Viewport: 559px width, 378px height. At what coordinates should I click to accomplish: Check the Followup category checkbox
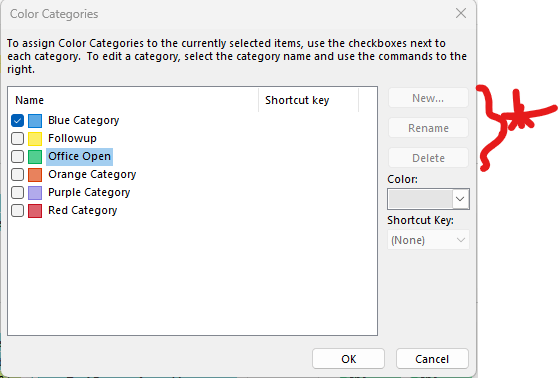(x=17, y=138)
